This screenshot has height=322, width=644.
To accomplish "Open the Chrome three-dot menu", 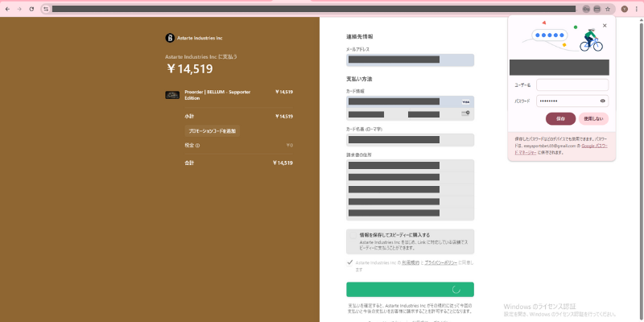I will coord(637,9).
